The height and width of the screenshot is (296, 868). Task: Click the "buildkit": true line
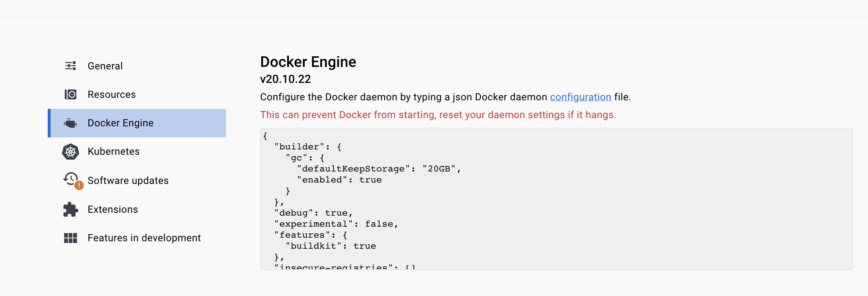tap(331, 246)
